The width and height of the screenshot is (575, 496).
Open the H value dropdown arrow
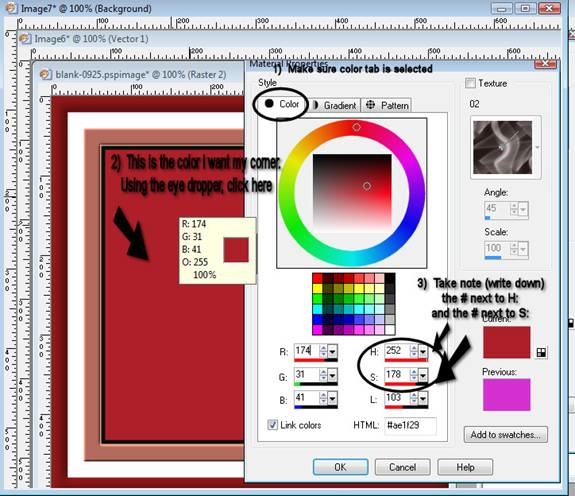[423, 352]
